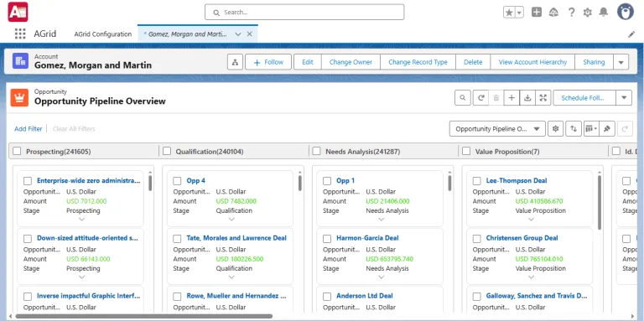This screenshot has width=644, height=321.
Task: Click the disabled redo arrow icon
Action: 625,129
